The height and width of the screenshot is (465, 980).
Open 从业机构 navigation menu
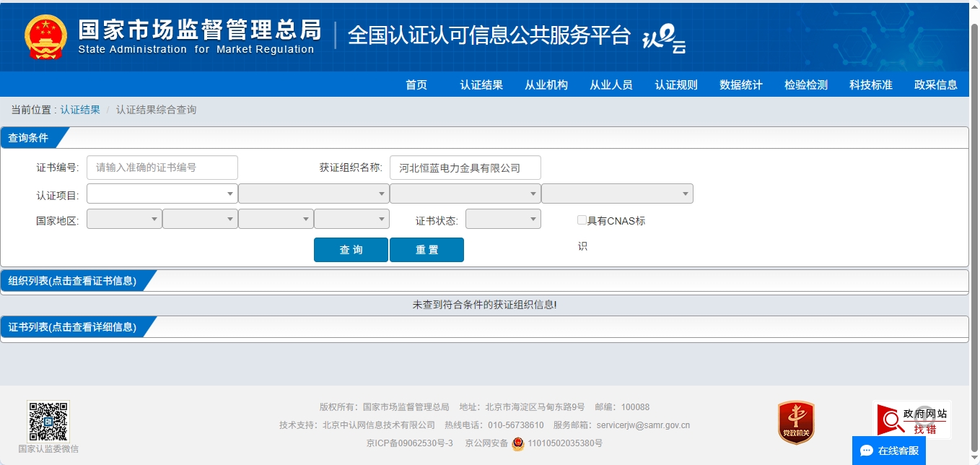pos(546,84)
